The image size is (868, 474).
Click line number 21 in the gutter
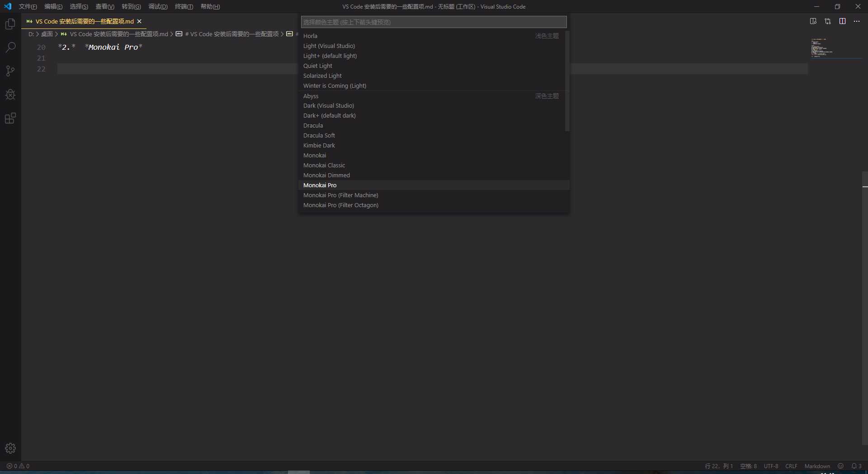pyautogui.click(x=41, y=58)
